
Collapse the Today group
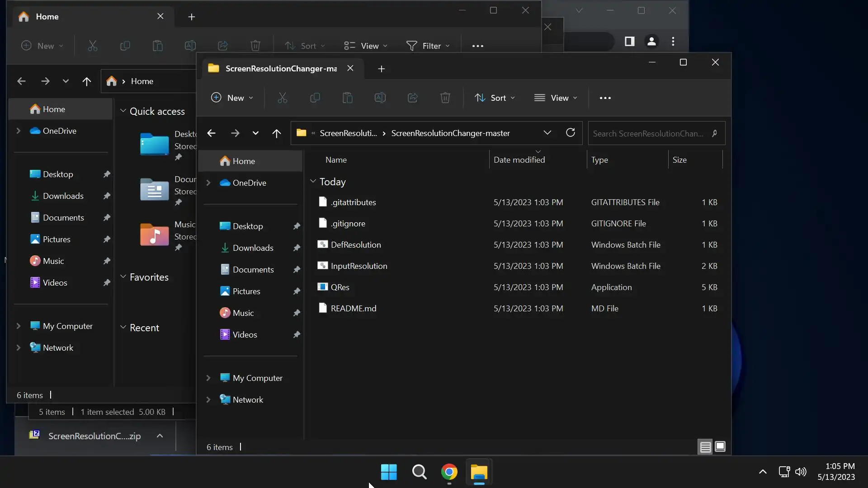313,181
